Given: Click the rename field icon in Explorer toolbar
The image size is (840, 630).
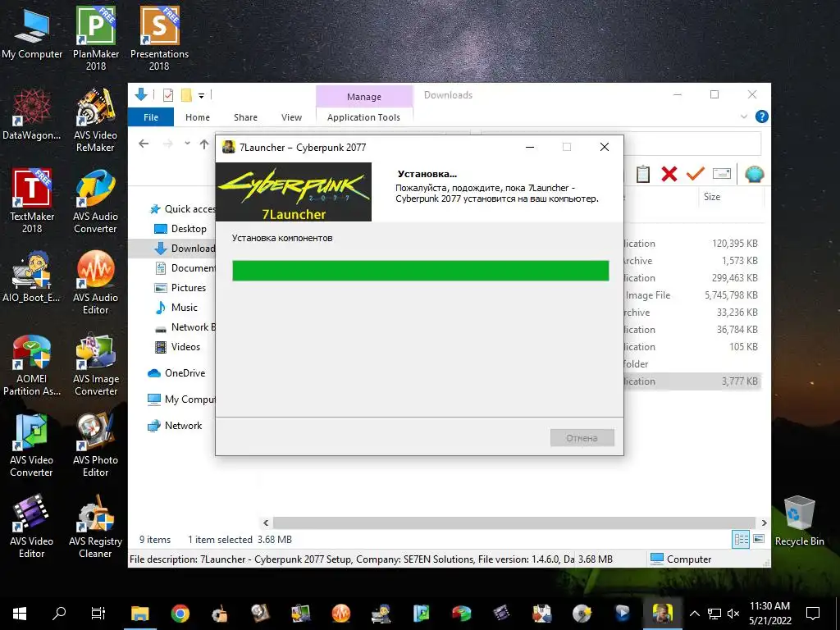Looking at the screenshot, I should point(722,174).
